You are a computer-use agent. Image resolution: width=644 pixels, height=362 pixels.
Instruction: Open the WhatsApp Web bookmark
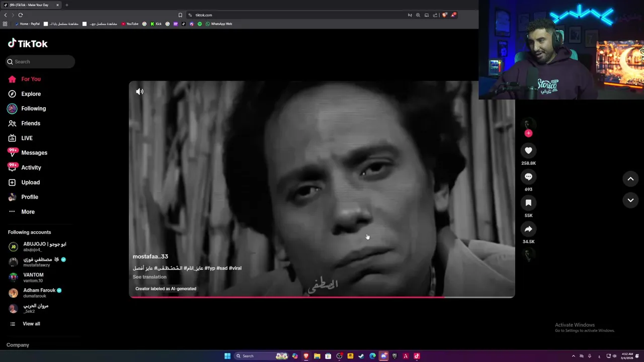(219, 24)
